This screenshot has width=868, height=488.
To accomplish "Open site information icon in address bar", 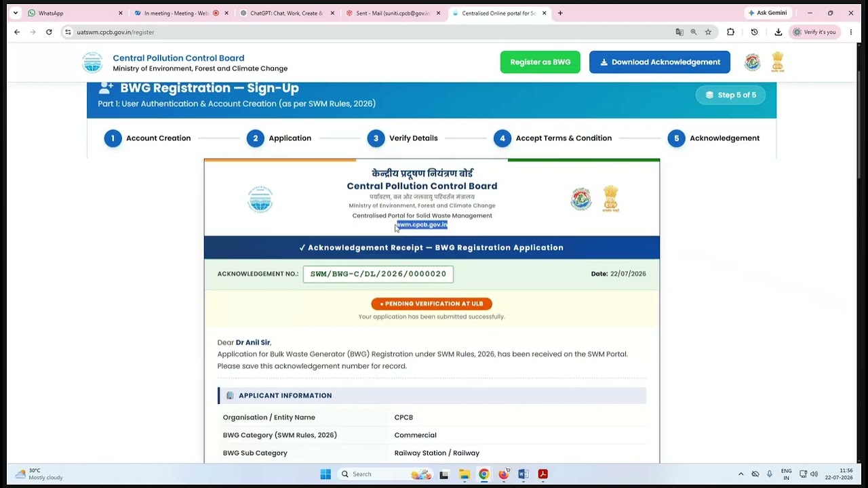I will click(x=68, y=32).
